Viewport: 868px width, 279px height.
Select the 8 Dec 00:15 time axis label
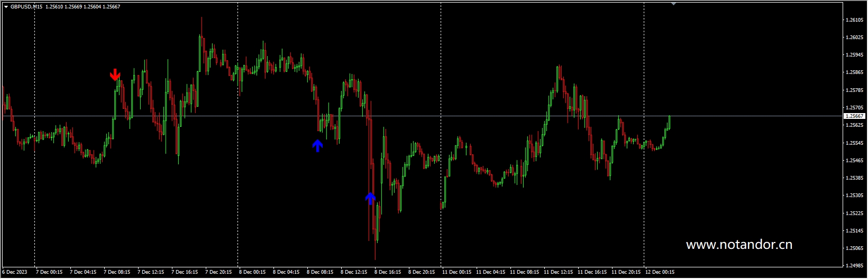pyautogui.click(x=252, y=272)
